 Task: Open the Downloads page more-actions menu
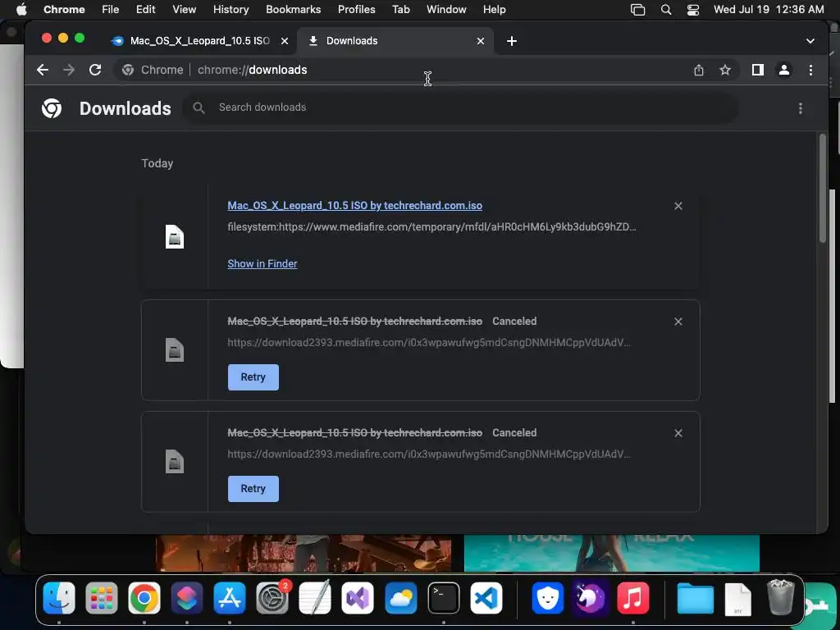pyautogui.click(x=801, y=108)
